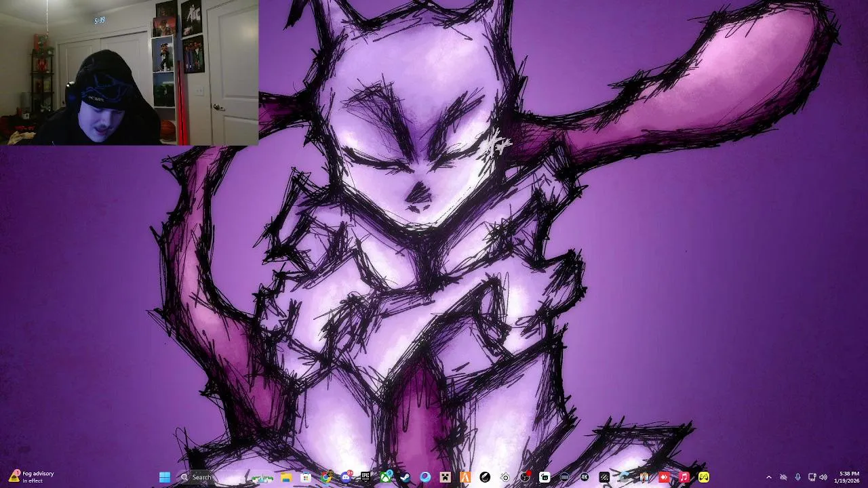Open the Windows Start menu
868x488 pixels.
[165, 477]
